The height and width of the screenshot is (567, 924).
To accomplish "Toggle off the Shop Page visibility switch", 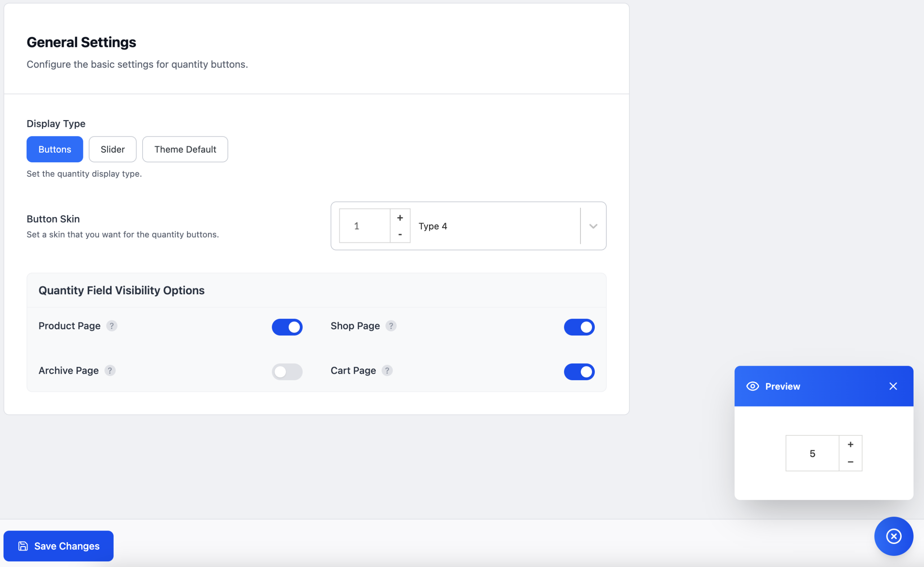I will (579, 327).
